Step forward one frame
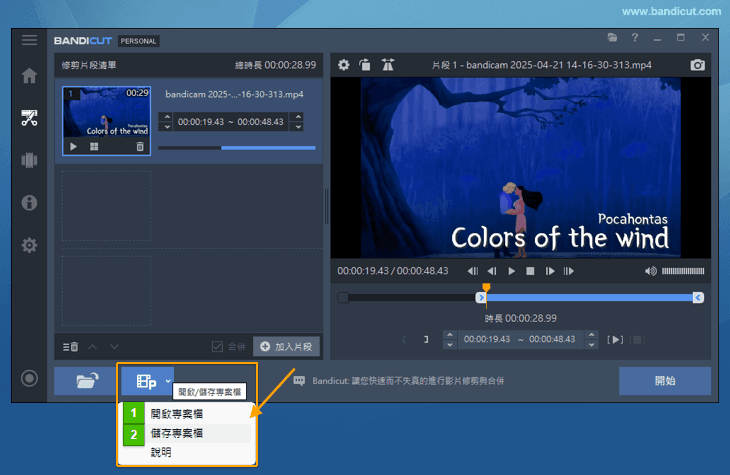Image resolution: width=730 pixels, height=475 pixels. click(x=550, y=271)
